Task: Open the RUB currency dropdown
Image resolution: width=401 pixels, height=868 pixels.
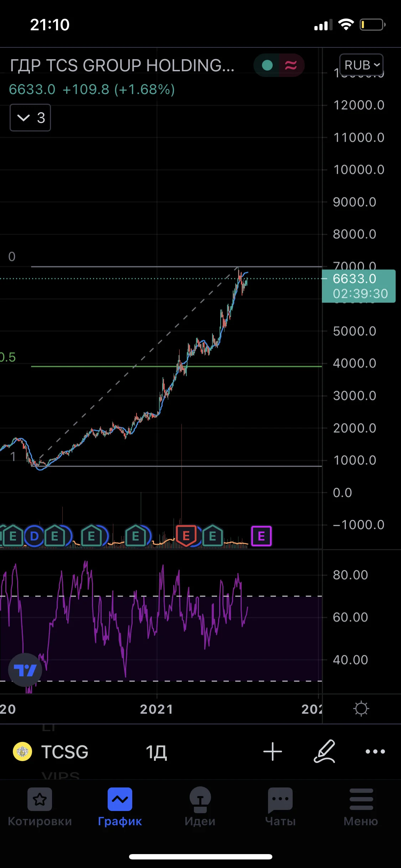Action: [x=361, y=65]
